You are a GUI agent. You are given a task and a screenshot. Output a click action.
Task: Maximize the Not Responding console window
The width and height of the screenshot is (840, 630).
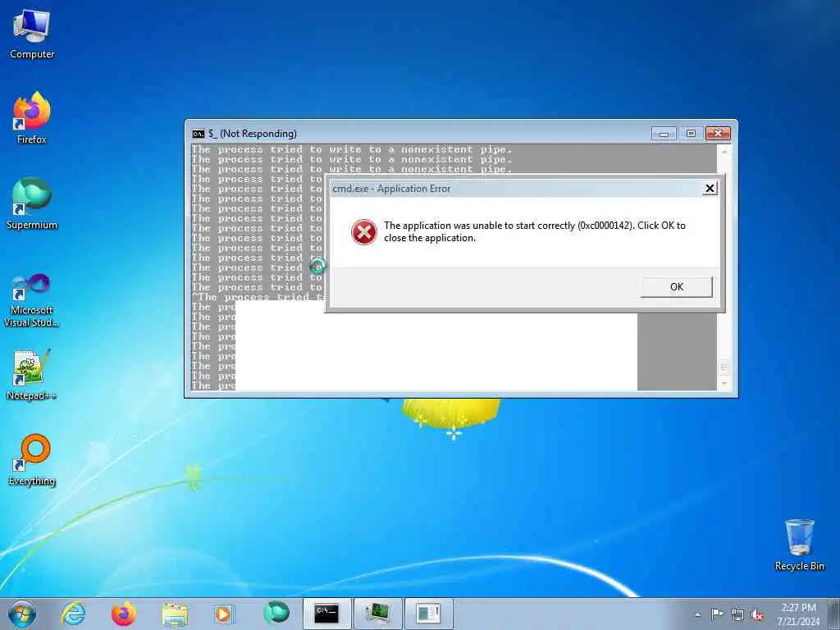point(691,133)
